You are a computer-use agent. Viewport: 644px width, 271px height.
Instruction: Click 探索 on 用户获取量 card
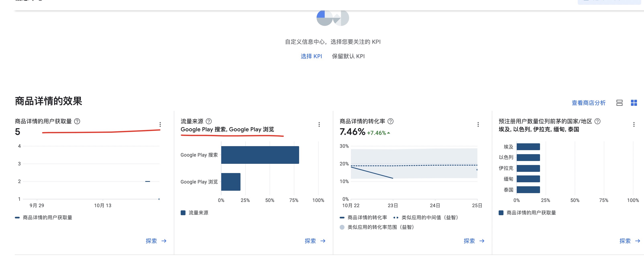tap(151, 241)
